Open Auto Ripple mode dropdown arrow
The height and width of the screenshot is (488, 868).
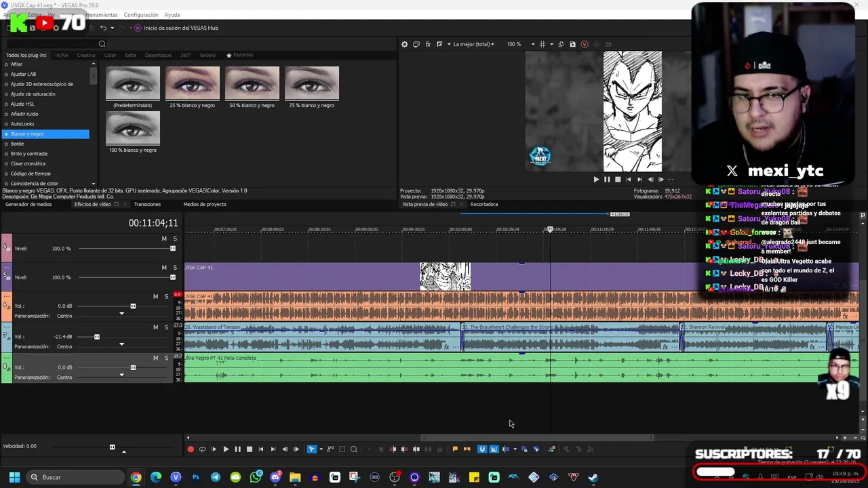point(515,449)
